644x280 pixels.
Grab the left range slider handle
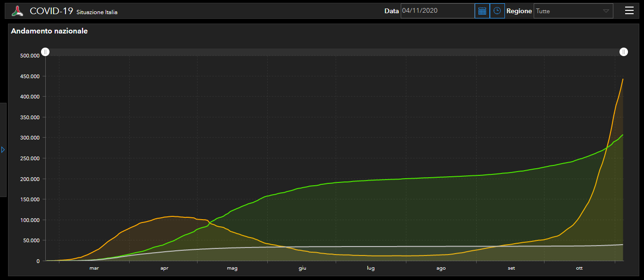[x=45, y=52]
